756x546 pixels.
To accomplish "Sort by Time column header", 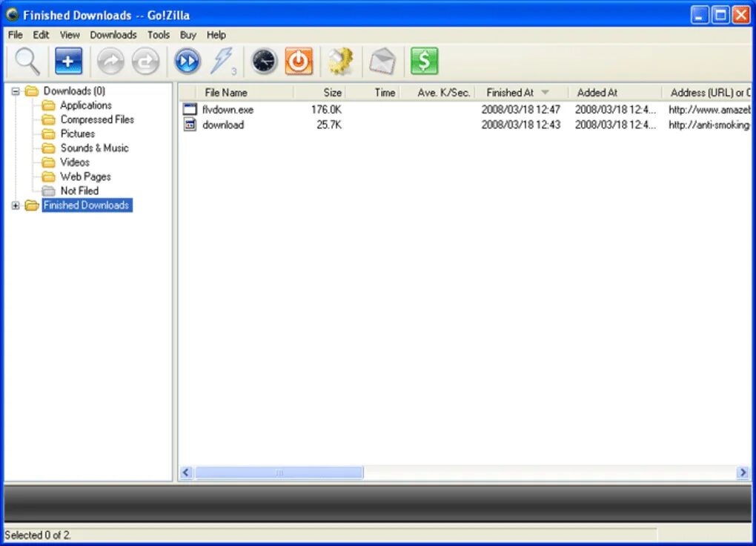I will (x=373, y=92).
